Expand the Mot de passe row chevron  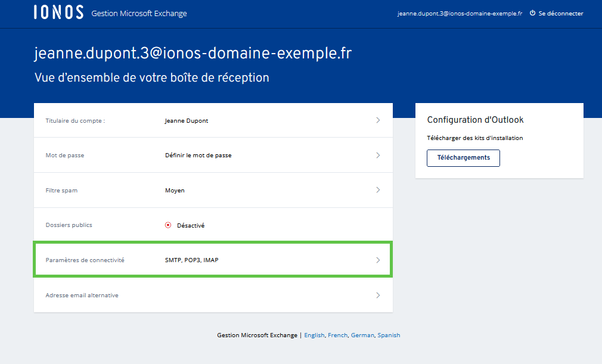pyautogui.click(x=378, y=155)
